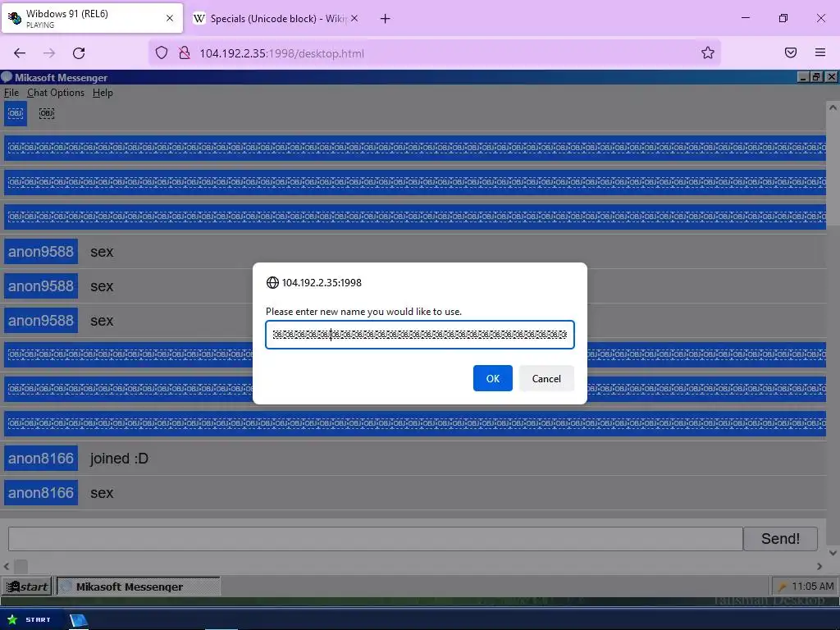Viewport: 840px width, 630px height.
Task: Click the horizontal scrollbar thumb
Action: [x=21, y=566]
